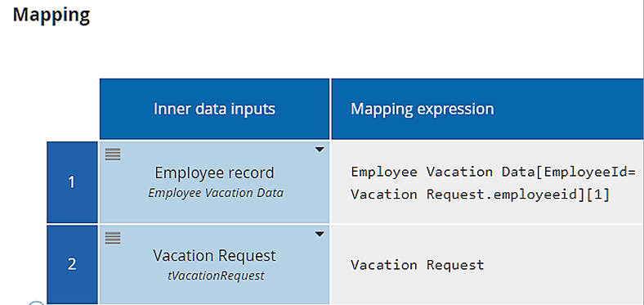Click the drag handle icon on Employee record row
644x305 pixels.
pyautogui.click(x=113, y=155)
